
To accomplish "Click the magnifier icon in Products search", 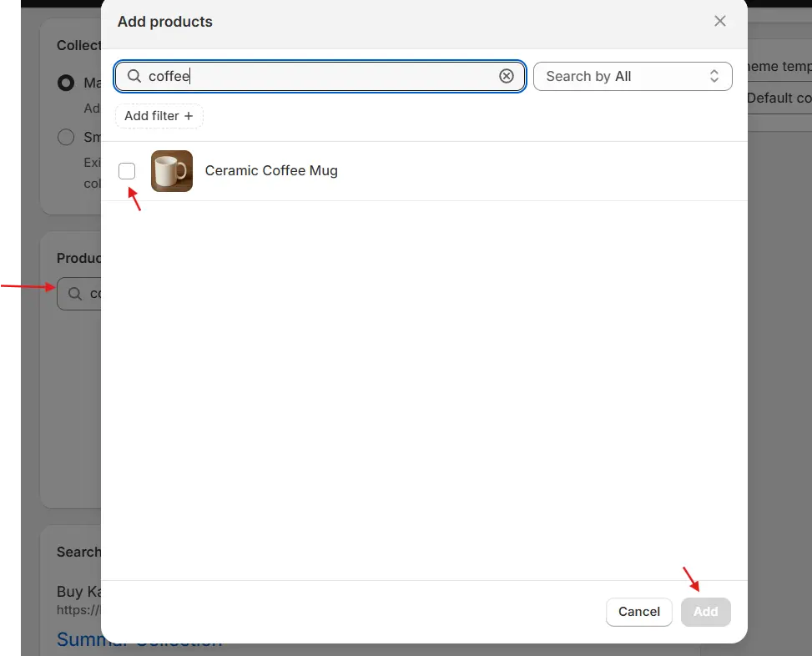I will point(75,294).
